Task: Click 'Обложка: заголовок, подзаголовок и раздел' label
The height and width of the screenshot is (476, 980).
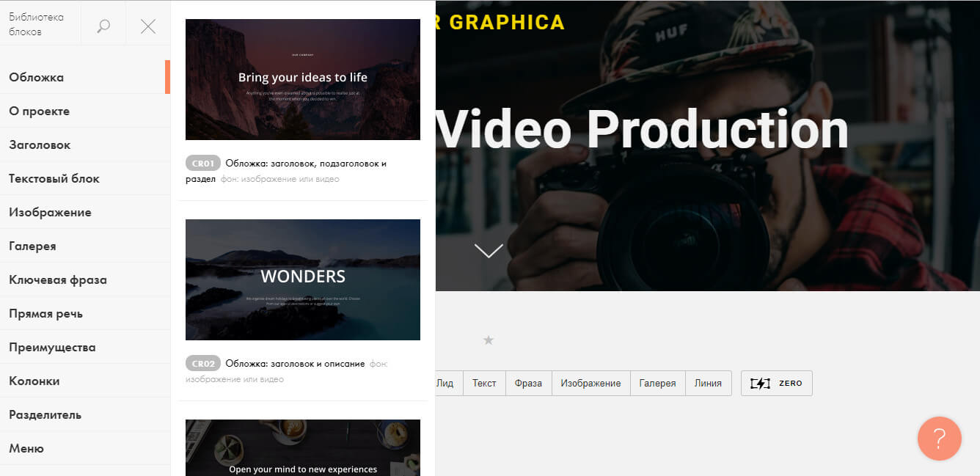Action: coord(286,171)
